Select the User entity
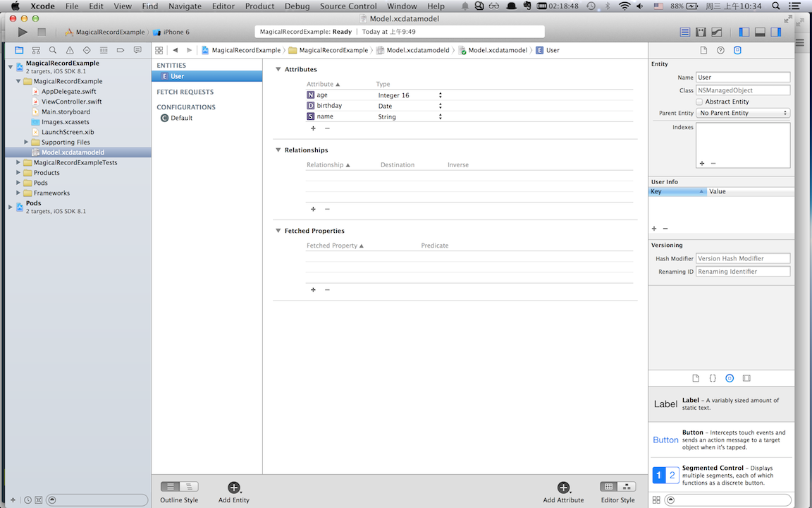The width and height of the screenshot is (812, 508). [x=207, y=76]
